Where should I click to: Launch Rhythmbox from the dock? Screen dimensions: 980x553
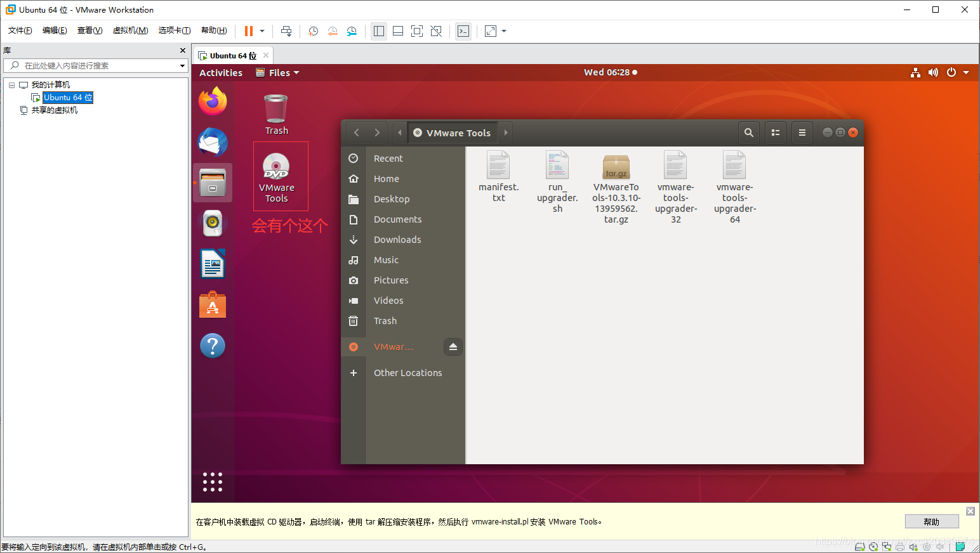[x=213, y=223]
